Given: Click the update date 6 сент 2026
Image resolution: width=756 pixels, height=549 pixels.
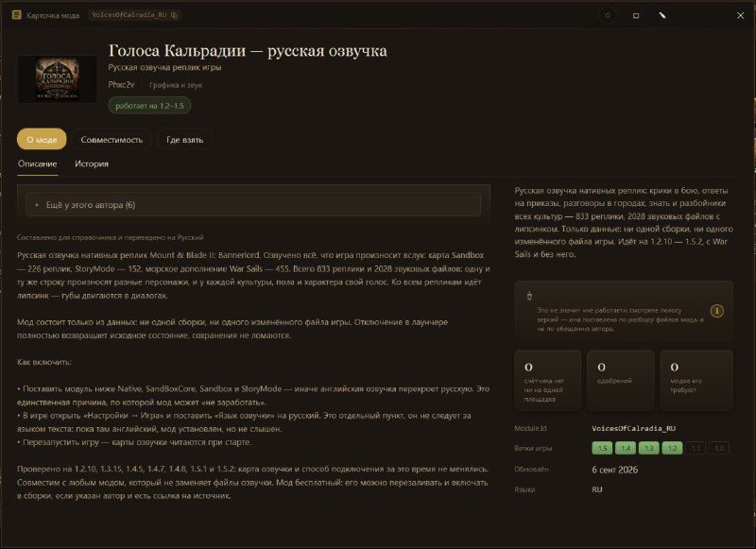Looking at the screenshot, I should pos(615,470).
